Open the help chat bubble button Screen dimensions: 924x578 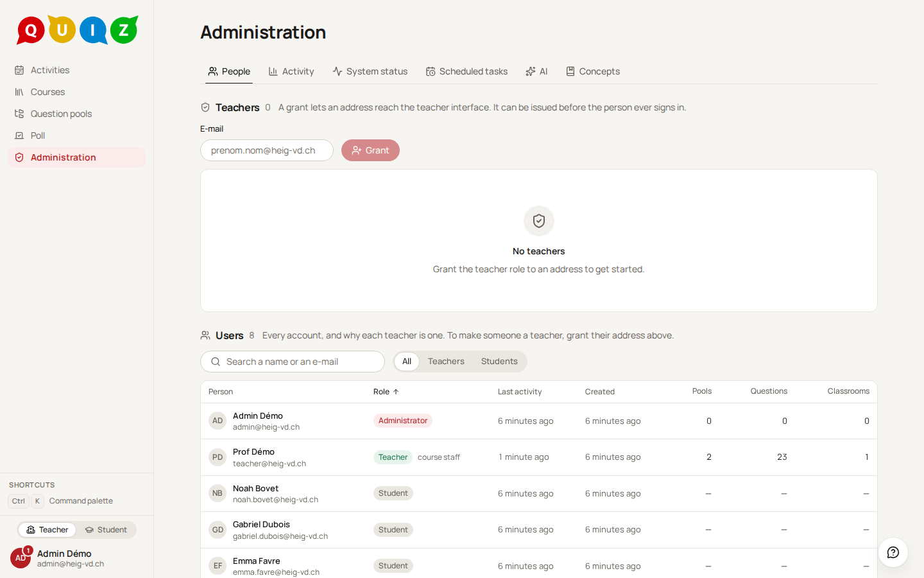click(x=893, y=552)
